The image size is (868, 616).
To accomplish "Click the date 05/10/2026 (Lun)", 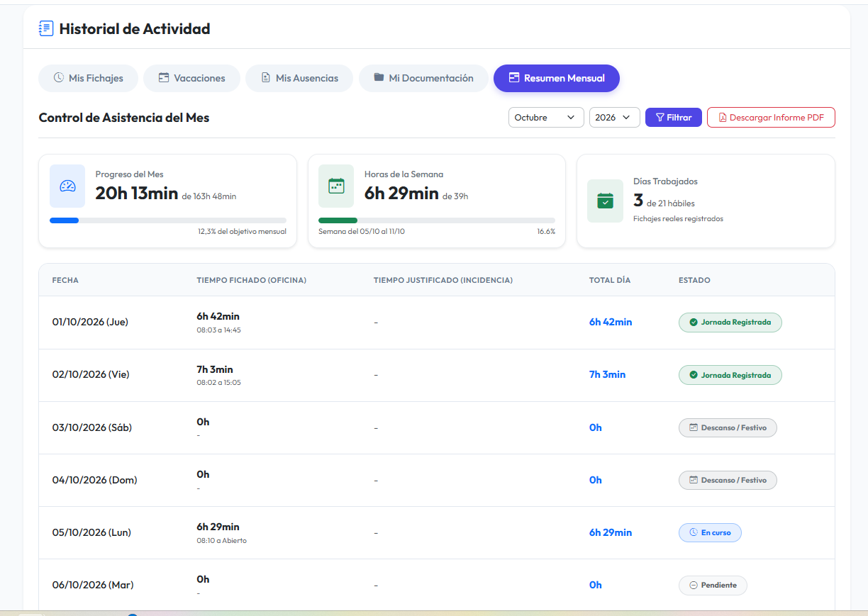I will click(91, 532).
